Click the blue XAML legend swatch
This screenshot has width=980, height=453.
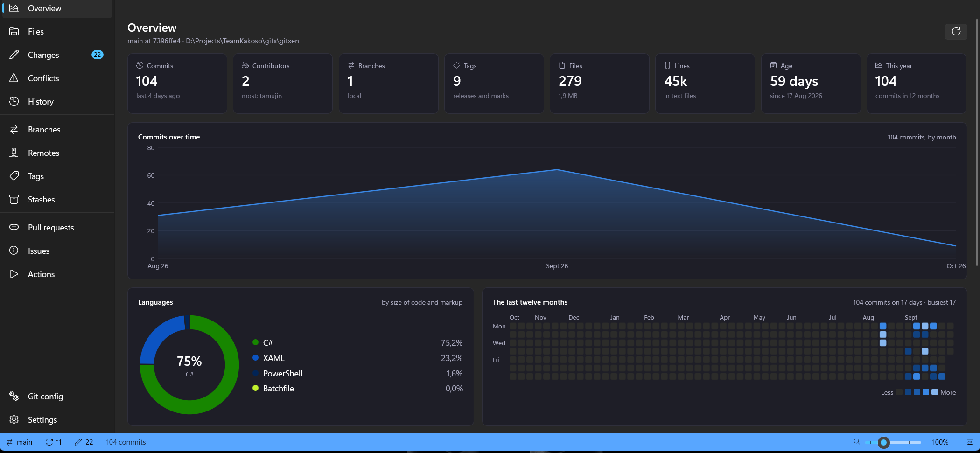pyautogui.click(x=255, y=358)
